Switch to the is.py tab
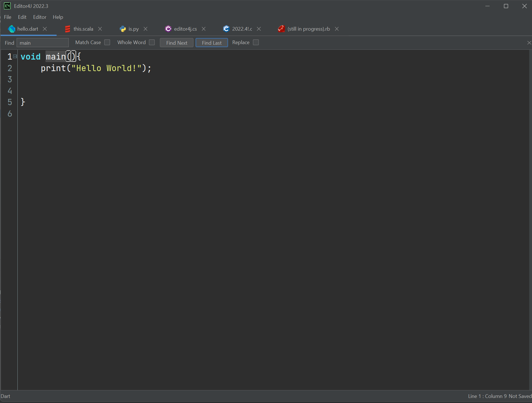 133,29
